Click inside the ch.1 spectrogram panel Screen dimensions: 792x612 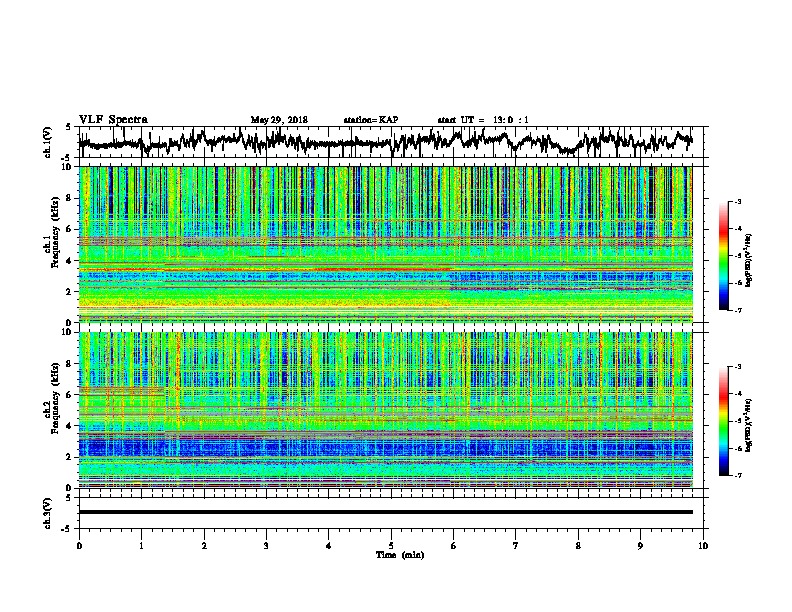pos(385,244)
